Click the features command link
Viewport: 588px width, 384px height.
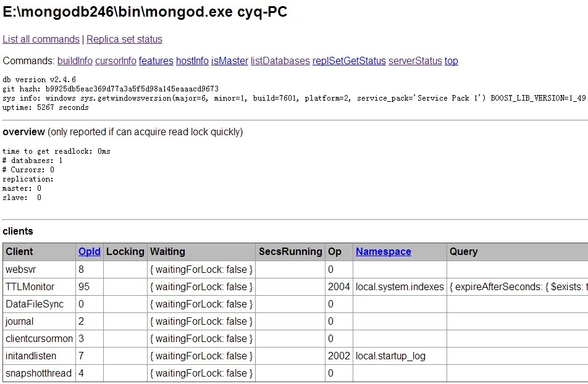(x=156, y=61)
